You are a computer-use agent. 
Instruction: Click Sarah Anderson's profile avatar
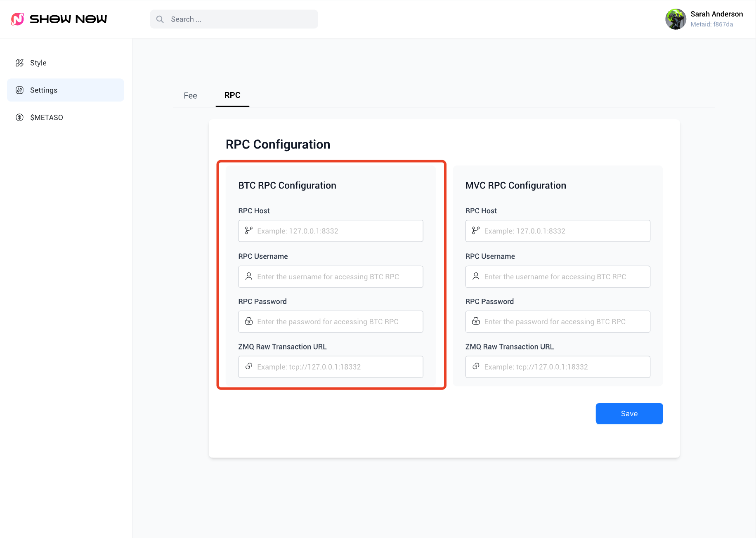[676, 19]
